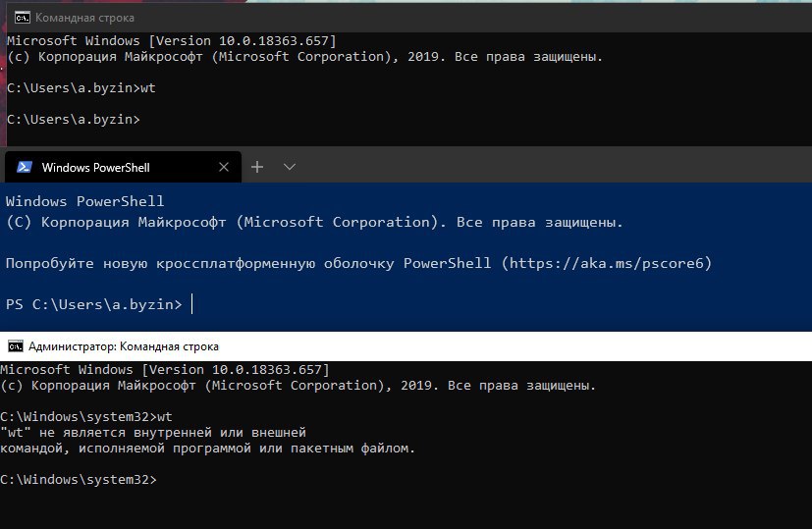
Task: Click the C:\Users\a.byzin>wt line in the top console
Action: 81,88
